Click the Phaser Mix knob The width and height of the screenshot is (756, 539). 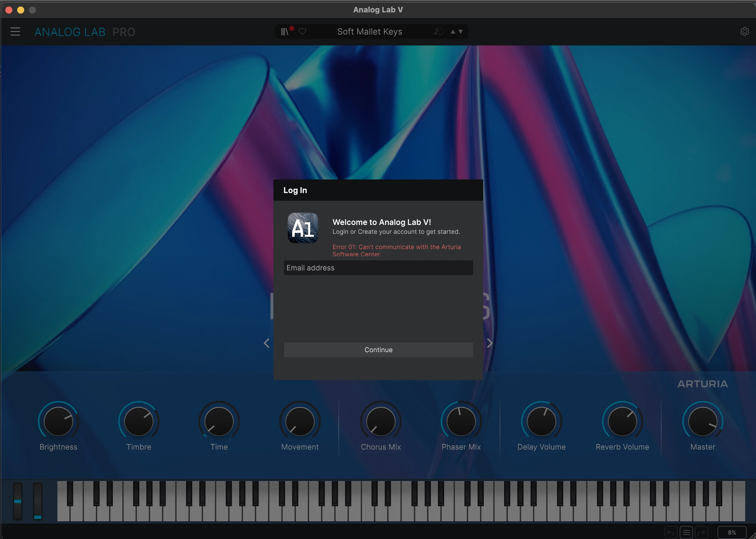(x=461, y=421)
